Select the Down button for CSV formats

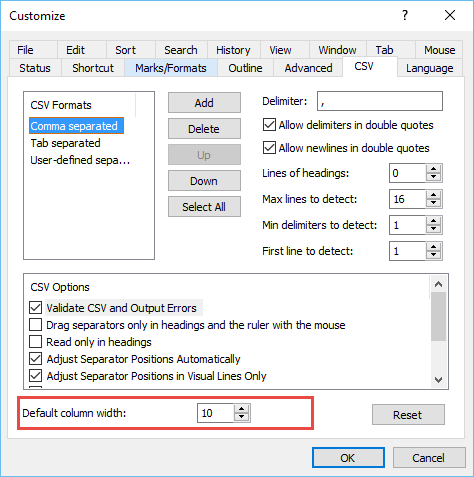(x=204, y=181)
